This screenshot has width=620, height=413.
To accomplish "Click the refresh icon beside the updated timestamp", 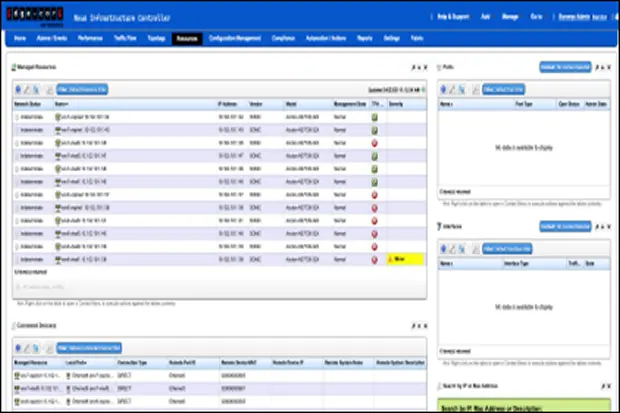I will click(423, 90).
